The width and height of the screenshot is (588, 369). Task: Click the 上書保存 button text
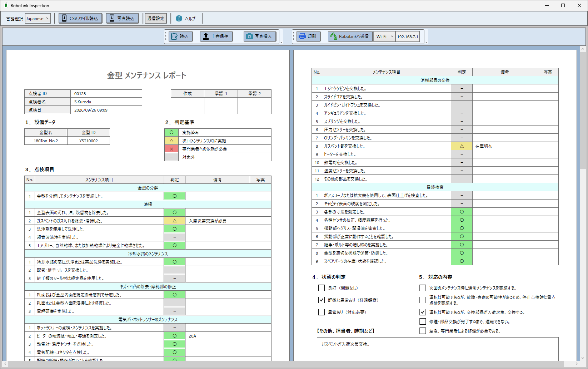(x=220, y=36)
